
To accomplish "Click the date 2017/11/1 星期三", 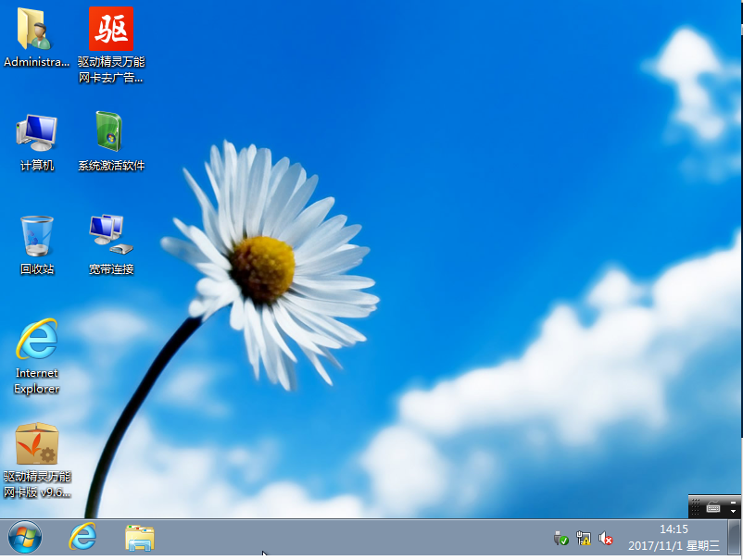I will 674,546.
